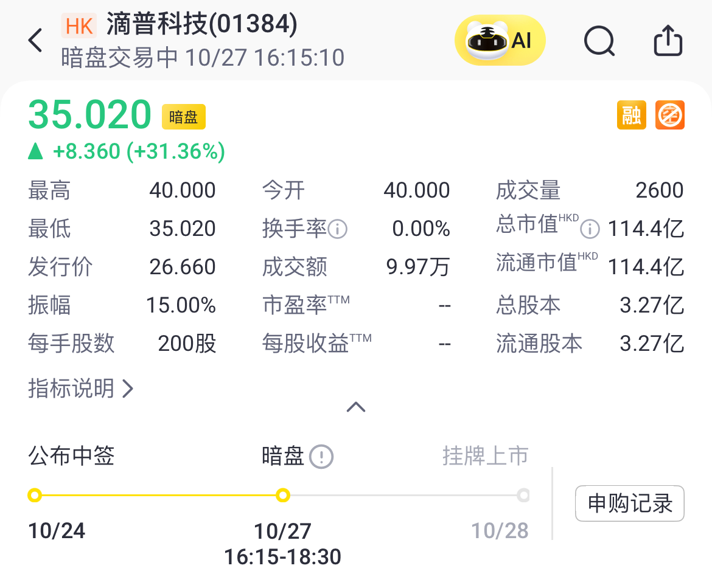Tap the share icon
This screenshot has height=588, width=712.
[668, 40]
